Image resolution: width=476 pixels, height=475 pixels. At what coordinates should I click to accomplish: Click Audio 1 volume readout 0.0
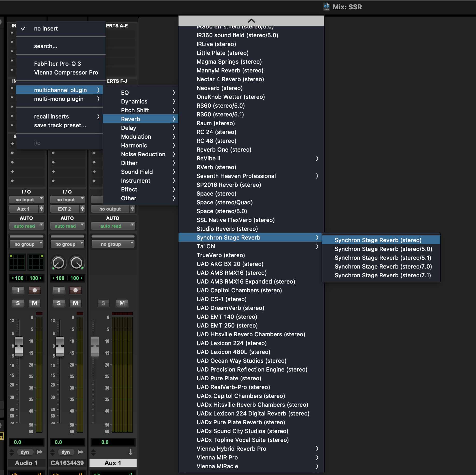point(26,442)
